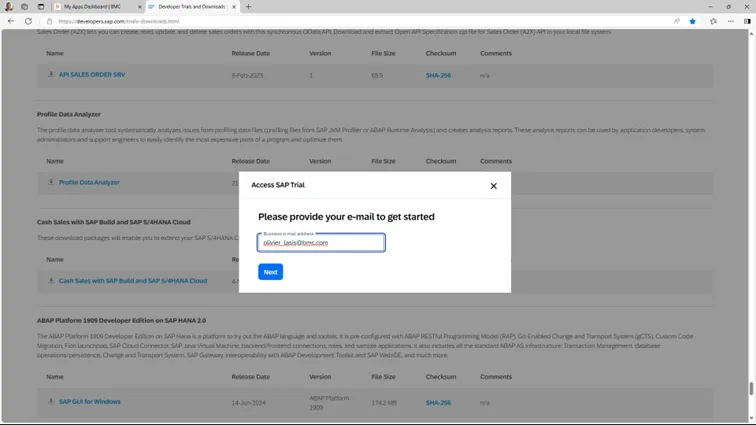
Task: Toggle the browser sidebar icon
Action: coord(747,21)
